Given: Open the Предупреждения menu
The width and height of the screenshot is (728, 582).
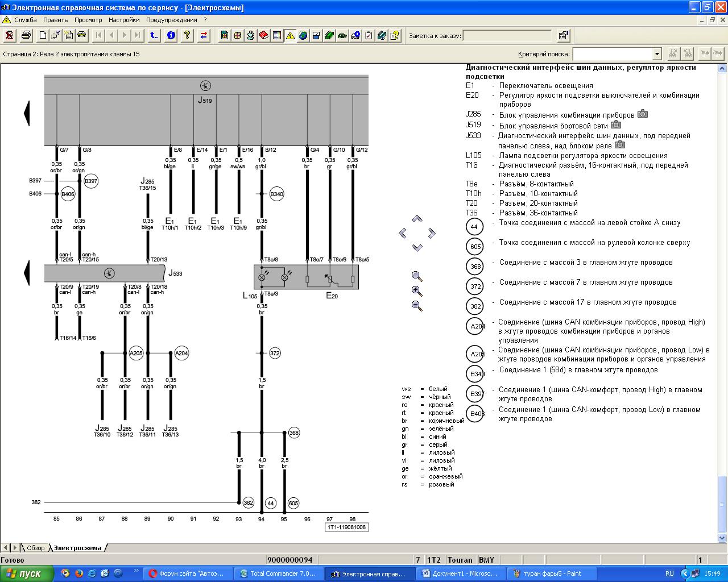Looking at the screenshot, I should pyautogui.click(x=172, y=20).
